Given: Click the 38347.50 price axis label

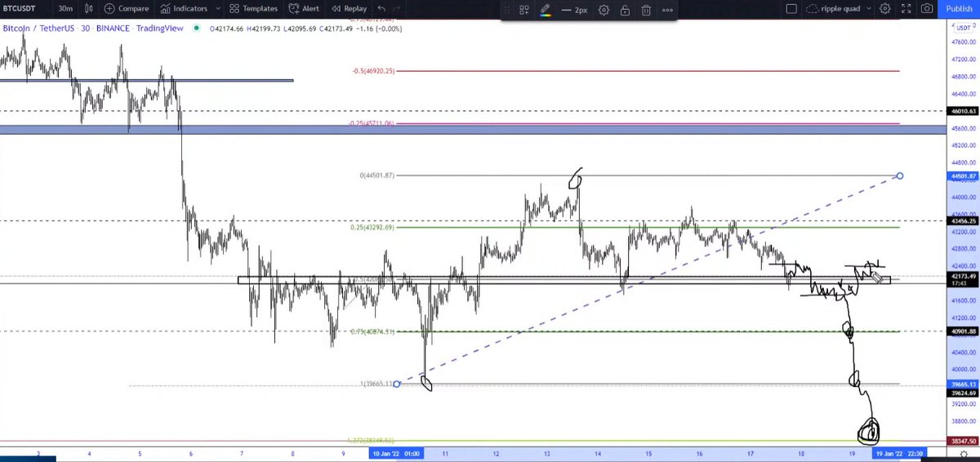Looking at the screenshot, I should tap(961, 441).
